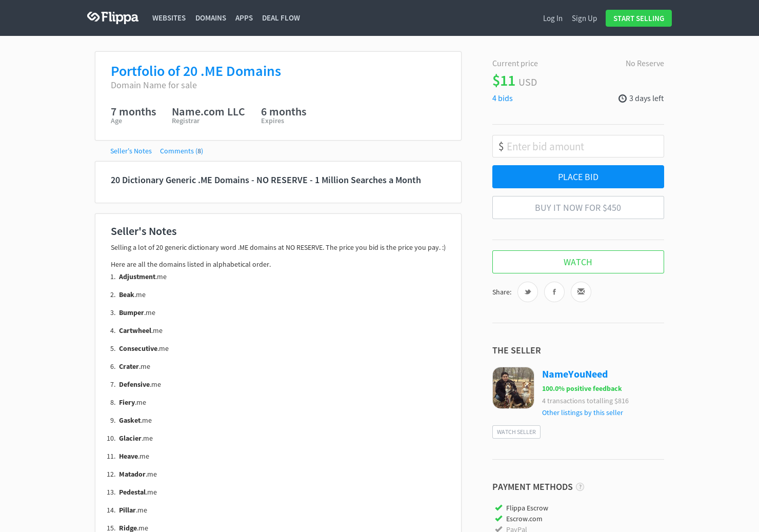Click the Watch button
759x532 pixels.
tap(578, 262)
